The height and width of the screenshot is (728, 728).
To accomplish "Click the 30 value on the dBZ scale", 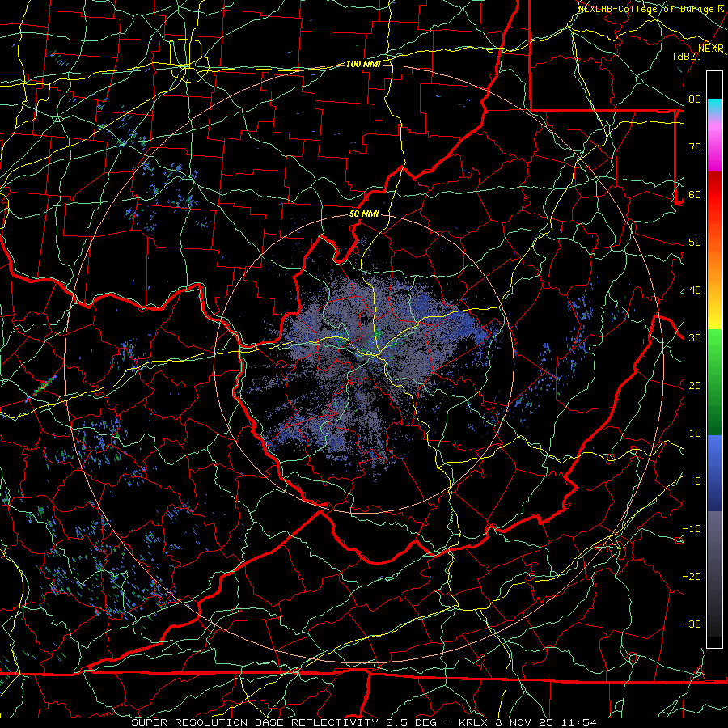I will 695,337.
